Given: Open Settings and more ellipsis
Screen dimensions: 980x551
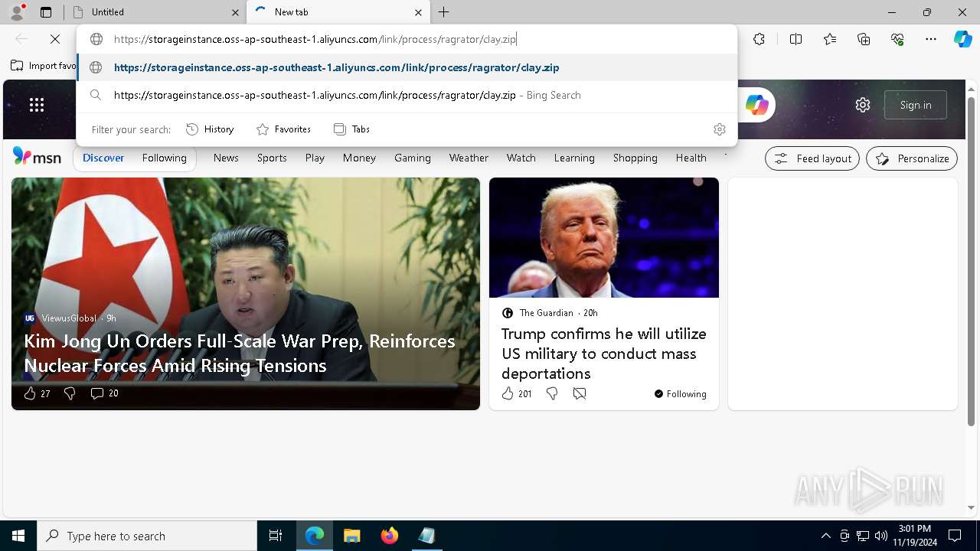Looking at the screenshot, I should pos(931,39).
